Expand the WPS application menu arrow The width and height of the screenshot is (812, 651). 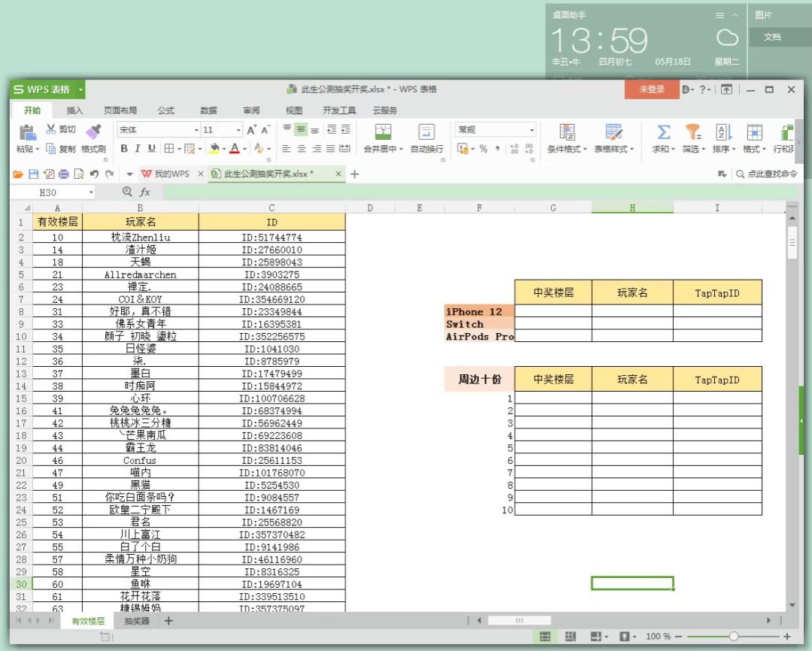[x=80, y=89]
